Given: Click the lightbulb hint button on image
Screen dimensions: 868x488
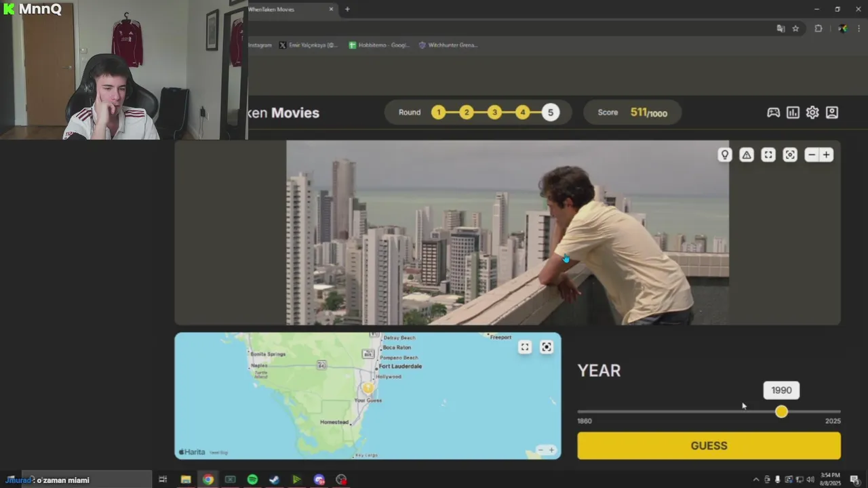Looking at the screenshot, I should click(x=725, y=155).
